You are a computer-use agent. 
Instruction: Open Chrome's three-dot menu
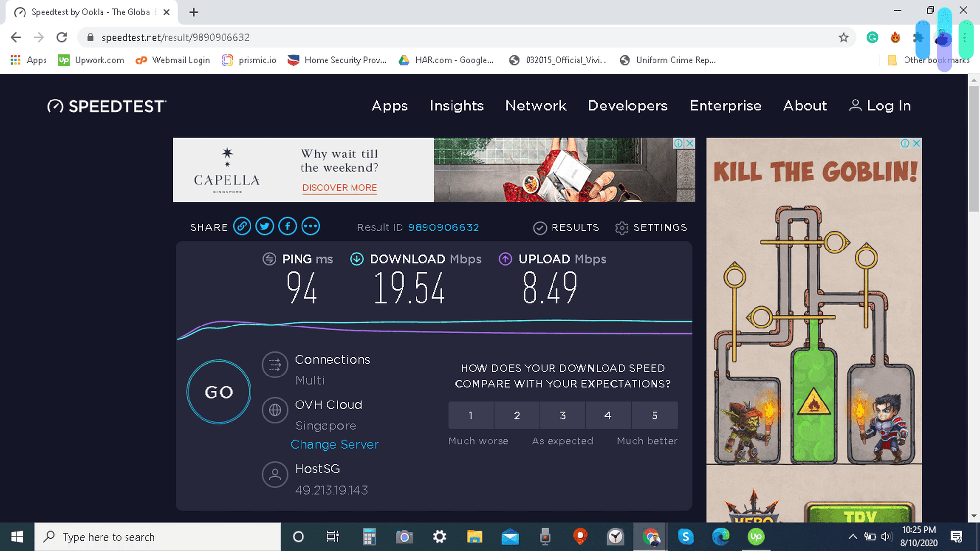pos(964,37)
